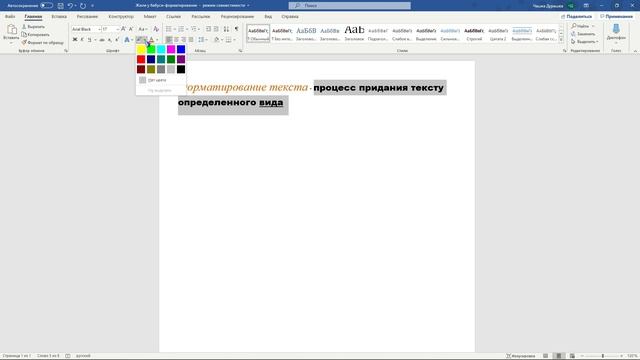640x360 pixels.
Task: Redo the last action
Action: (x=83, y=6)
